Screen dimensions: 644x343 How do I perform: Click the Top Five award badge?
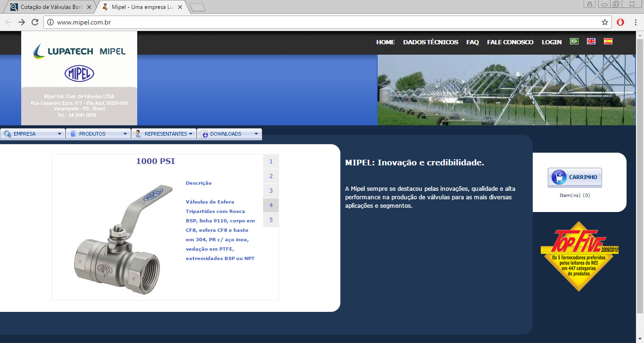pyautogui.click(x=579, y=256)
